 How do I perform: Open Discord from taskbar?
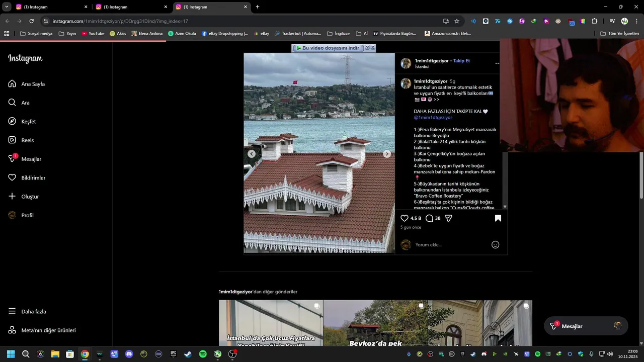129,354
